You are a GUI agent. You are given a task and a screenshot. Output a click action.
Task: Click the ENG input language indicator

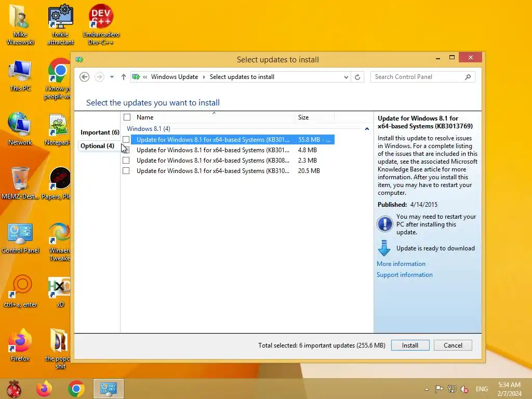pos(482,389)
